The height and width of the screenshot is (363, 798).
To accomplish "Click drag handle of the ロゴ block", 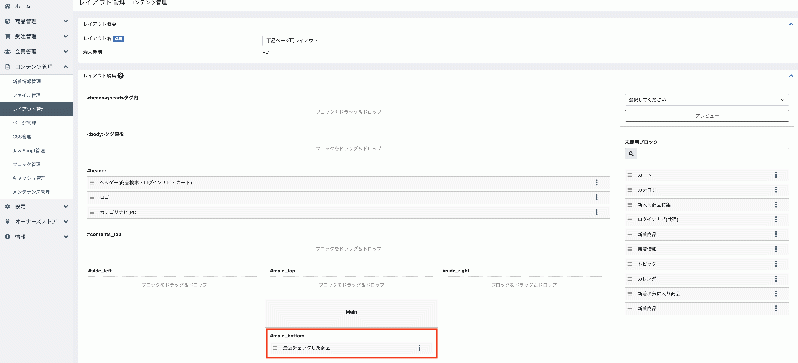I will tap(92, 197).
